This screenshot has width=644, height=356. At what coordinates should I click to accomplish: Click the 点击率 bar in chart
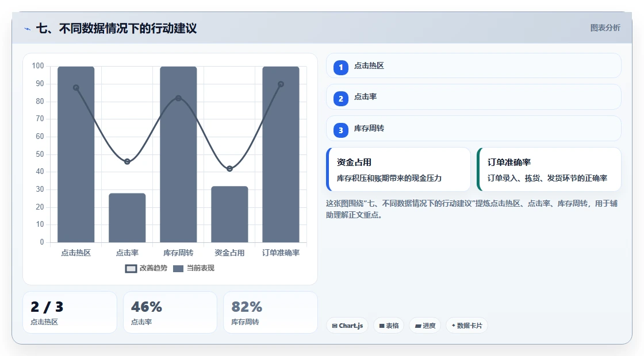(127, 218)
